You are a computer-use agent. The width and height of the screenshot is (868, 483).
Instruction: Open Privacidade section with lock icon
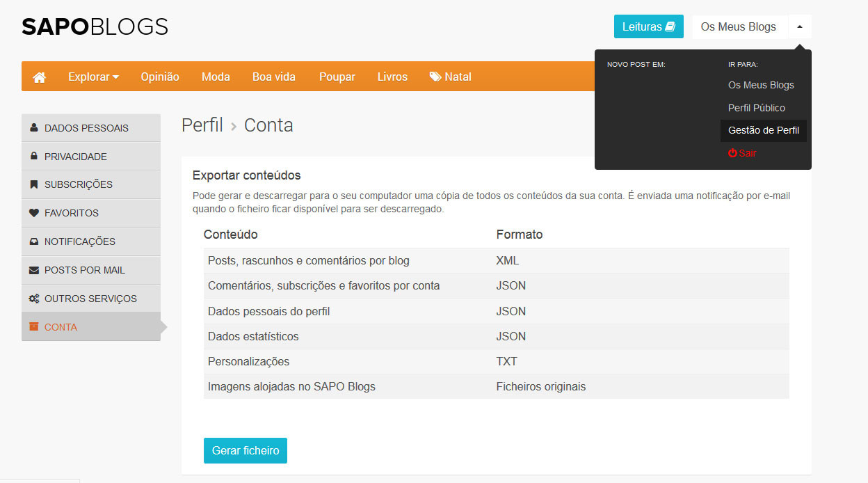coord(75,157)
